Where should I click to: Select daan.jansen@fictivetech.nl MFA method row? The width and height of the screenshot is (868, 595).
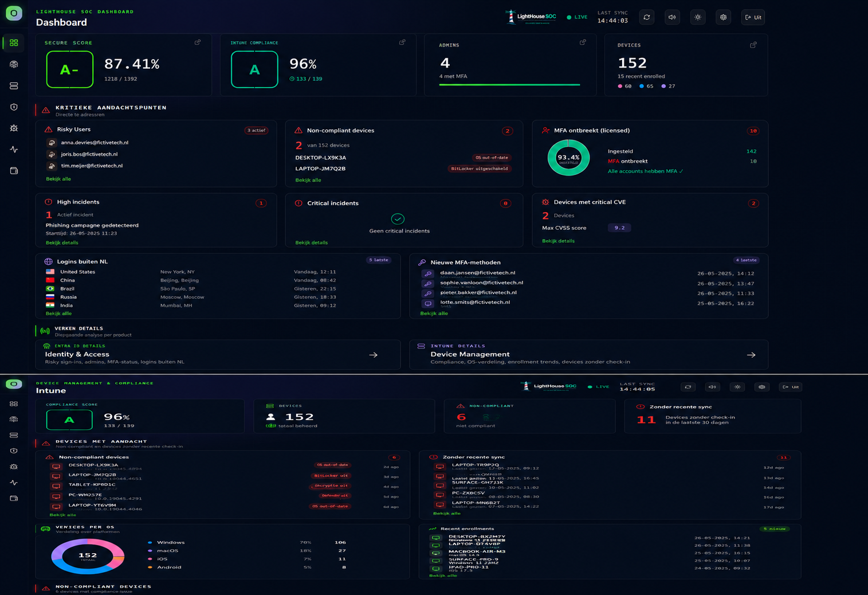588,273
